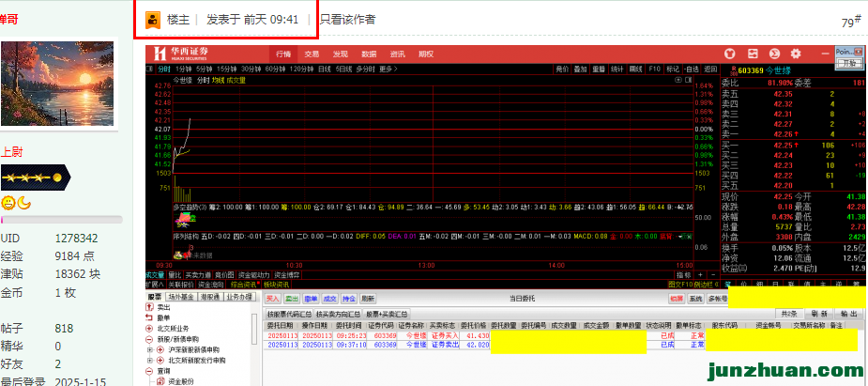Click the plus zoom button beside 指标
868x386 pixels.
[700, 274]
